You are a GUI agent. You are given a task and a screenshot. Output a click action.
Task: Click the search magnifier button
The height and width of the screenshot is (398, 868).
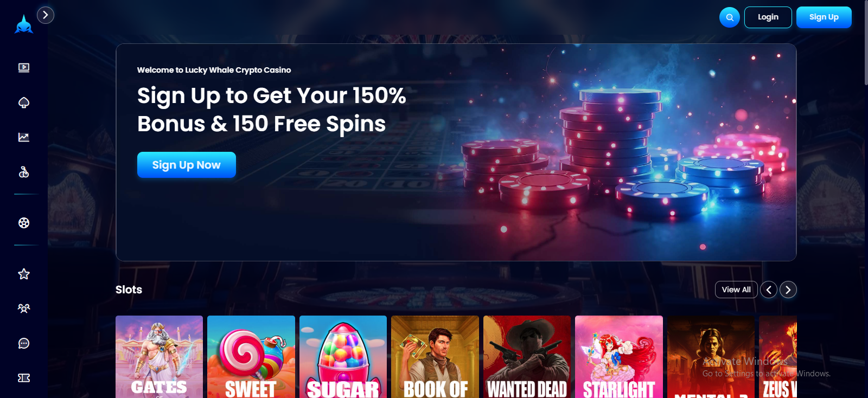[730, 17]
